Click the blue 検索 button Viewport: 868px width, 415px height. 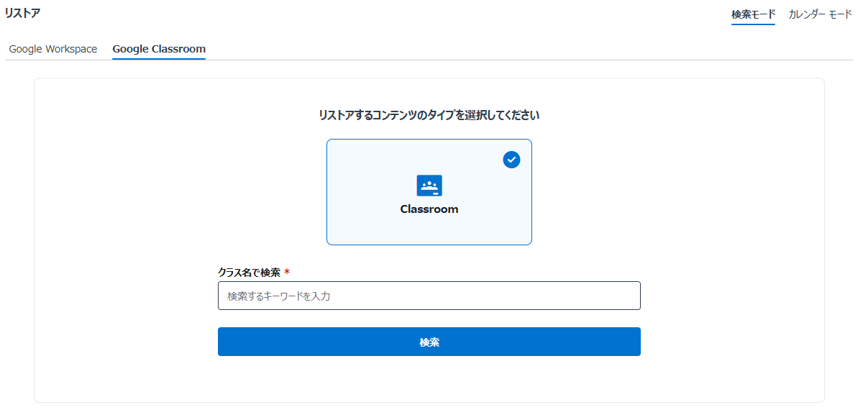[429, 342]
